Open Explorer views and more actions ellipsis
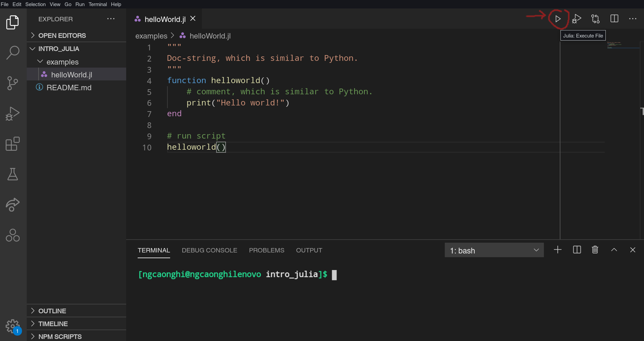This screenshot has height=341, width=644. tap(111, 19)
